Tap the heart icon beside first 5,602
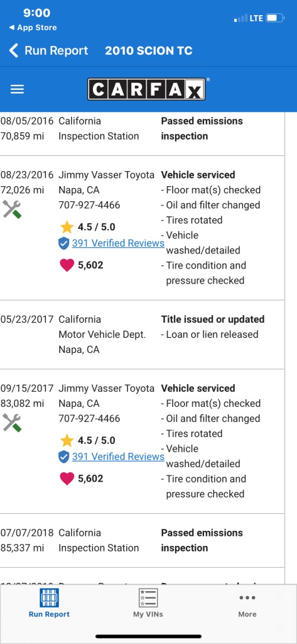The image size is (297, 644). [67, 265]
